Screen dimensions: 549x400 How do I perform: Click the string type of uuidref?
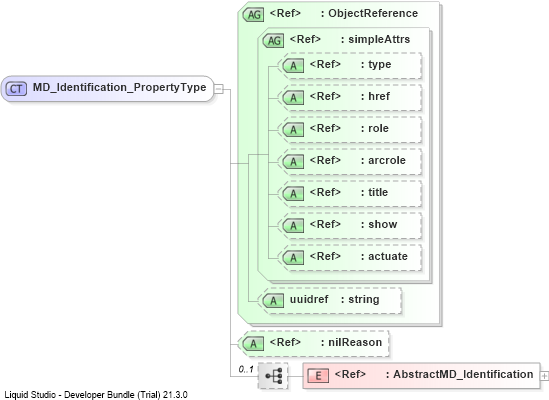[x=364, y=299]
